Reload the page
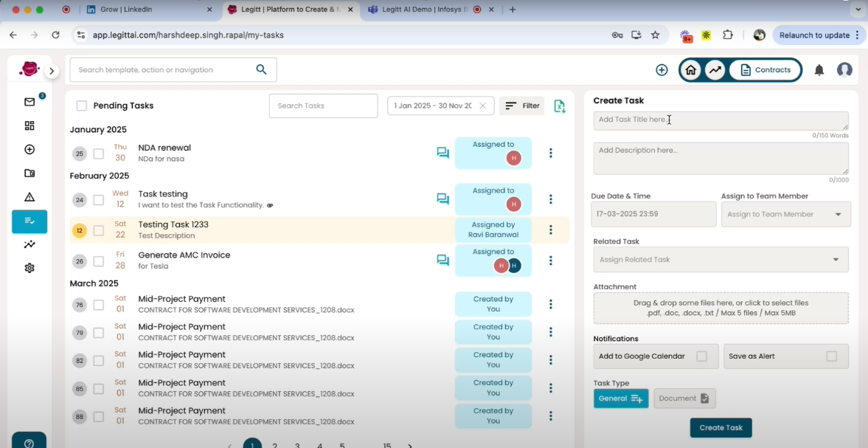868x448 pixels. [x=55, y=35]
